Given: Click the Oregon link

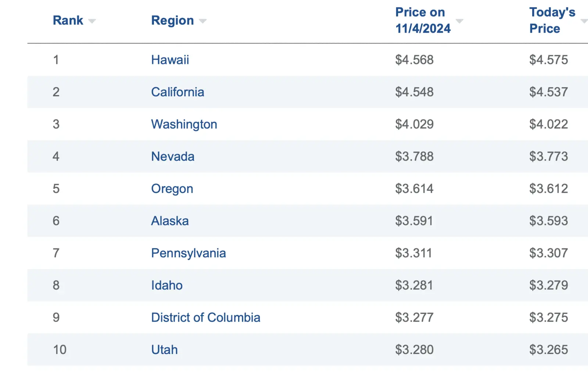Looking at the screenshot, I should coord(172,189).
